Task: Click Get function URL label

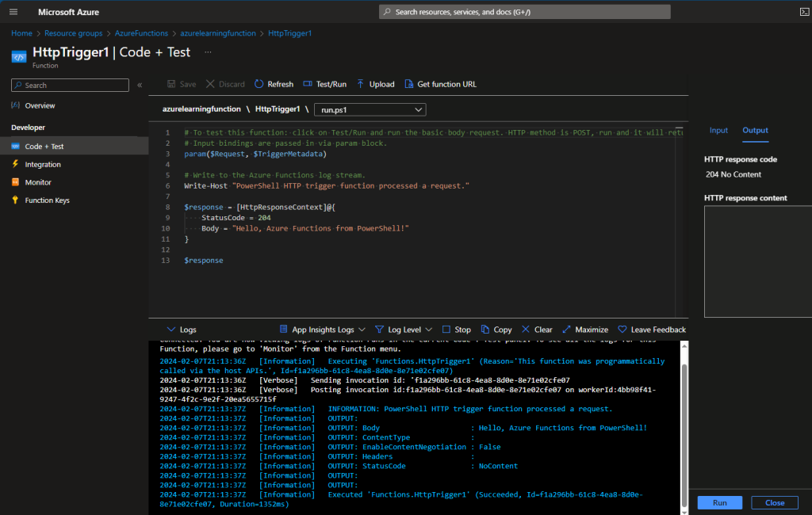Action: 447,84
